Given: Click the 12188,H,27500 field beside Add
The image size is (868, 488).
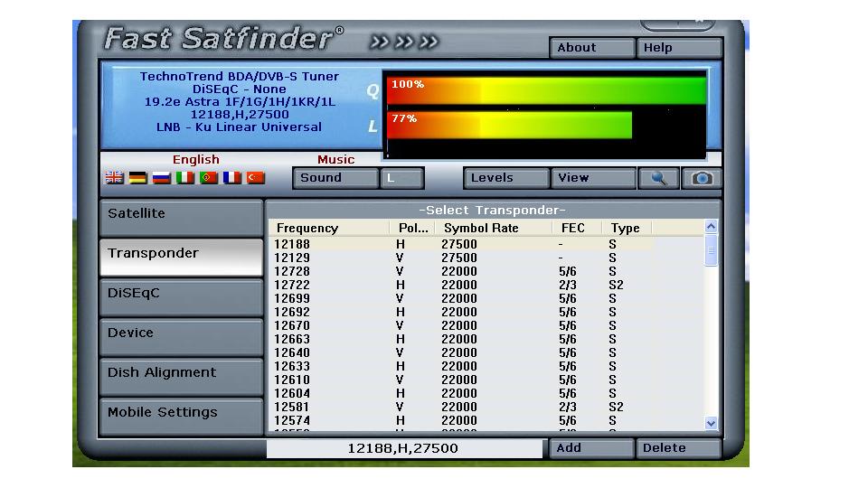Looking at the screenshot, I should coord(404,448).
